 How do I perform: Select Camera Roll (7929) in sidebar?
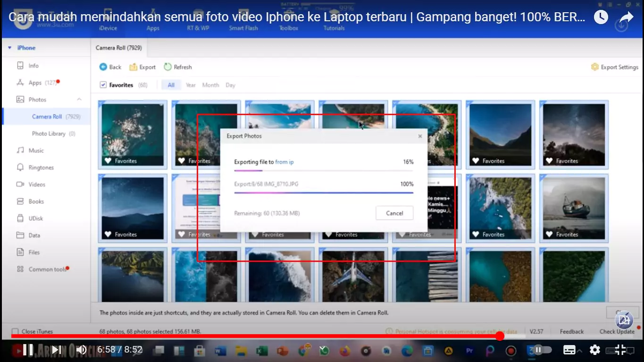pyautogui.click(x=46, y=117)
